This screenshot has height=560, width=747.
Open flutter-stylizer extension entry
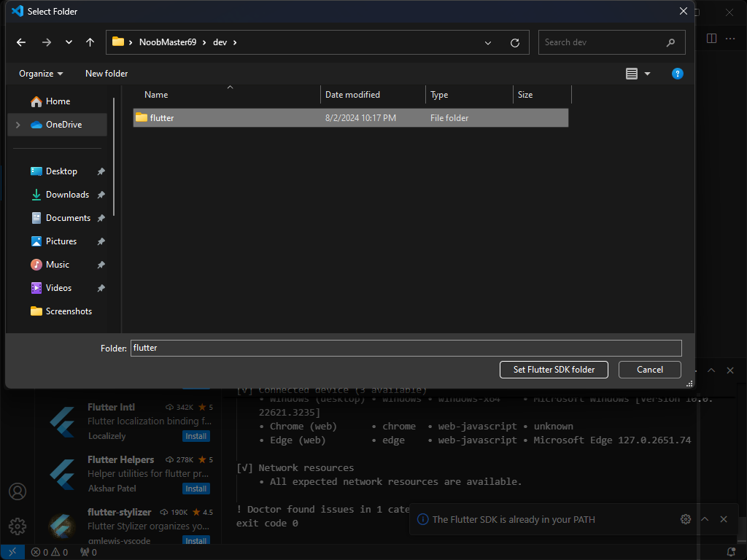point(130,524)
